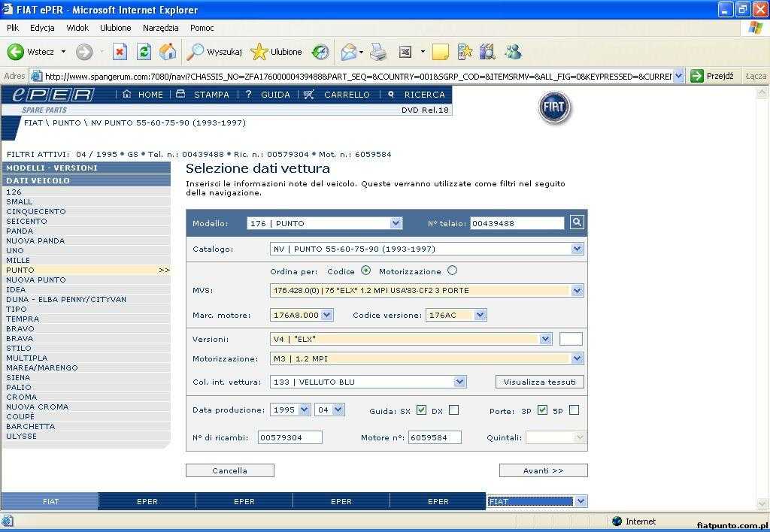This screenshot has height=532, width=770.
Task: Click the grey forward arrow icon
Action: tap(84, 52)
